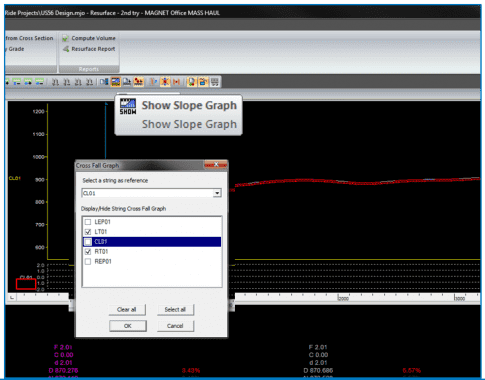
Task: Click the Resurface Report label
Action: click(93, 49)
